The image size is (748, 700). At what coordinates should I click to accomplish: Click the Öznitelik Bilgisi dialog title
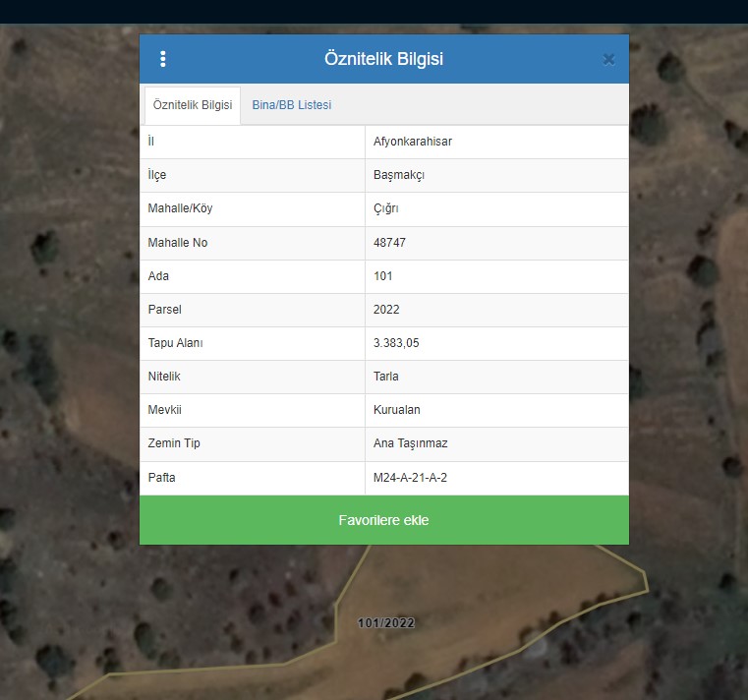click(x=383, y=59)
